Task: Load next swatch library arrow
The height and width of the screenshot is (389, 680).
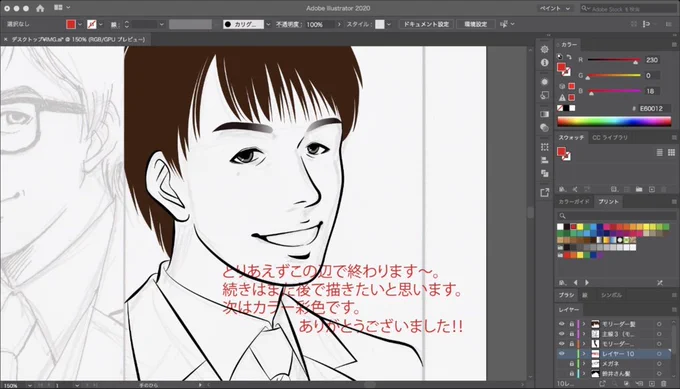Action: pos(587,283)
